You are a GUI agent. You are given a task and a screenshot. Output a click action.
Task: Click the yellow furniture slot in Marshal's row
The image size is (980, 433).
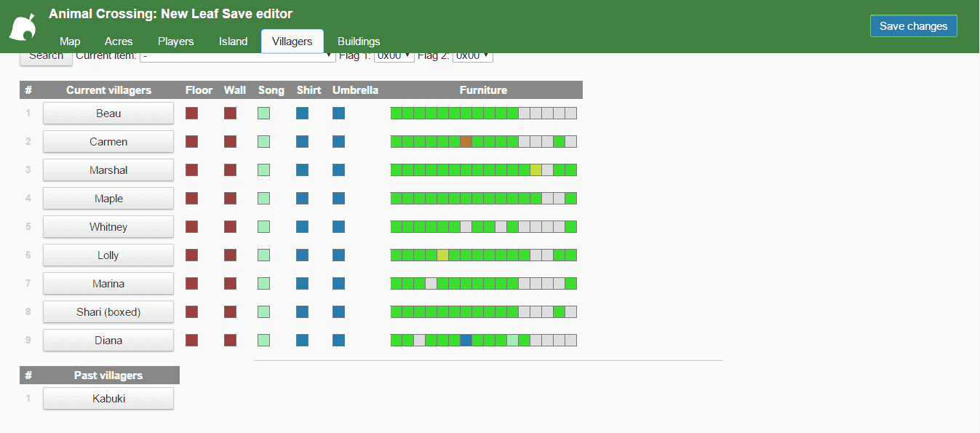(x=536, y=170)
